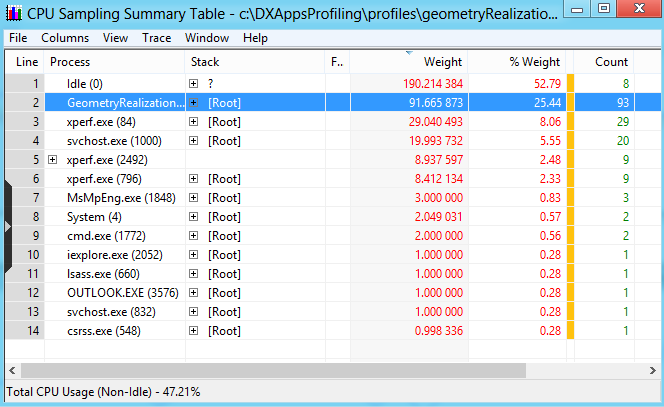
Task: Select the svchost.exe (1000) process
Action: [114, 141]
